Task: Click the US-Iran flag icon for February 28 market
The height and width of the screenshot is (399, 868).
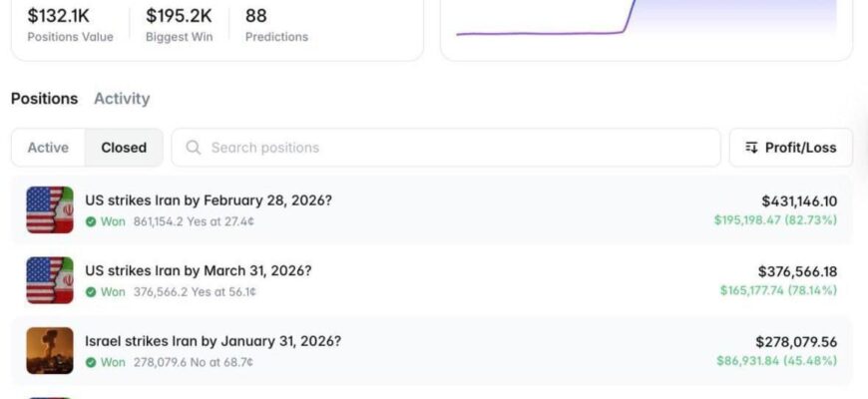Action: pyautogui.click(x=50, y=209)
